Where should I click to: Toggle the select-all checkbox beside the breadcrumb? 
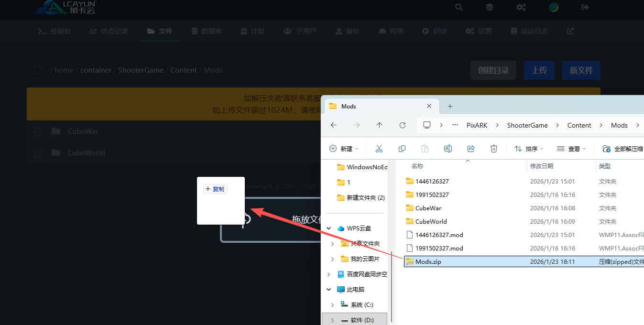(x=38, y=70)
